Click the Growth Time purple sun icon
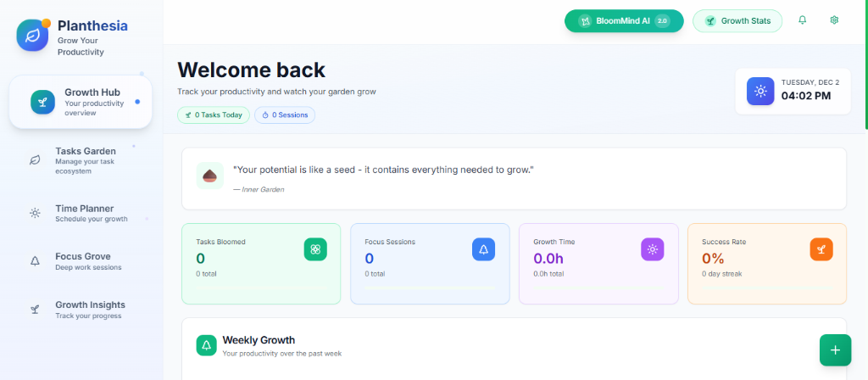This screenshot has height=380, width=868. click(x=652, y=249)
